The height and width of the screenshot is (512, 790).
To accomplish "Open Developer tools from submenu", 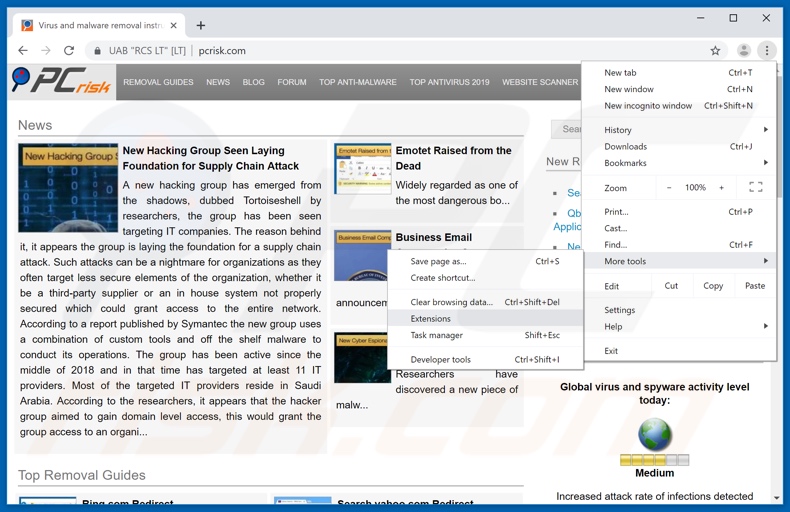I will (485, 359).
